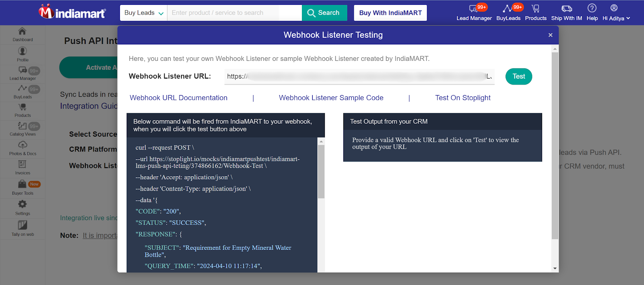The image size is (644, 285).
Task: Open Photos & Docs in sidebar
Action: [23, 148]
